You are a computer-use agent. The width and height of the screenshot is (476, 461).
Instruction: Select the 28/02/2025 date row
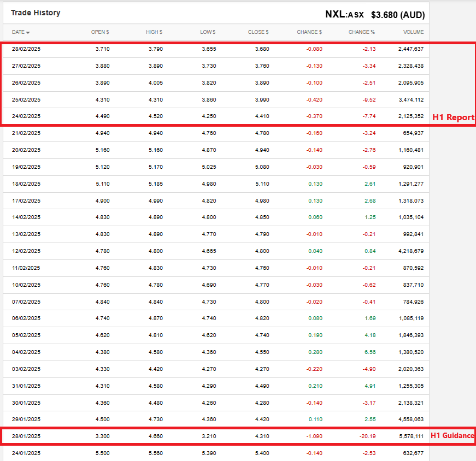[x=26, y=49]
